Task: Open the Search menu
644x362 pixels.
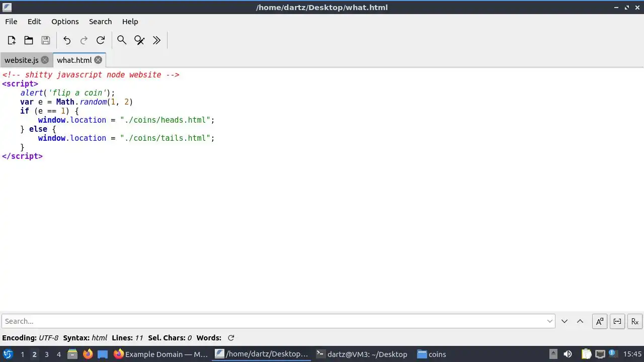Action: pyautogui.click(x=100, y=22)
